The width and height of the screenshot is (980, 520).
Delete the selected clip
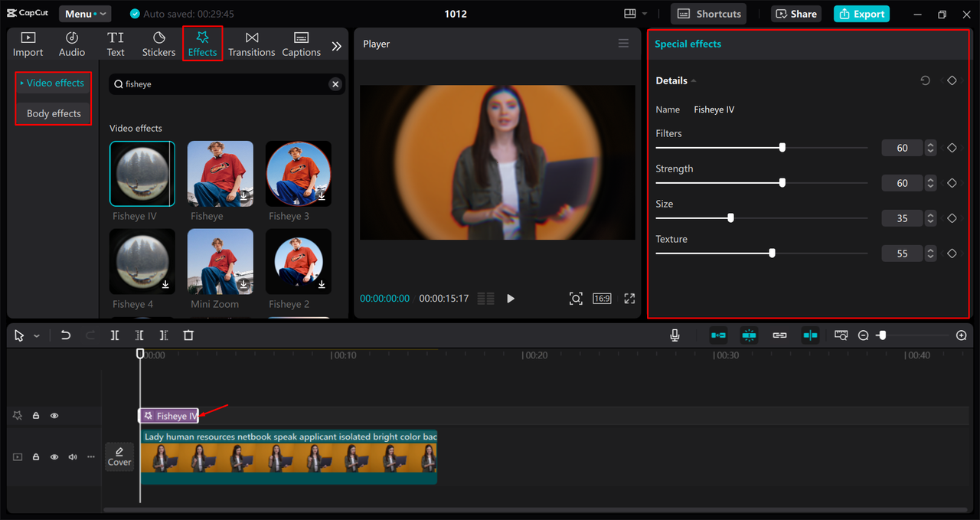(188, 335)
